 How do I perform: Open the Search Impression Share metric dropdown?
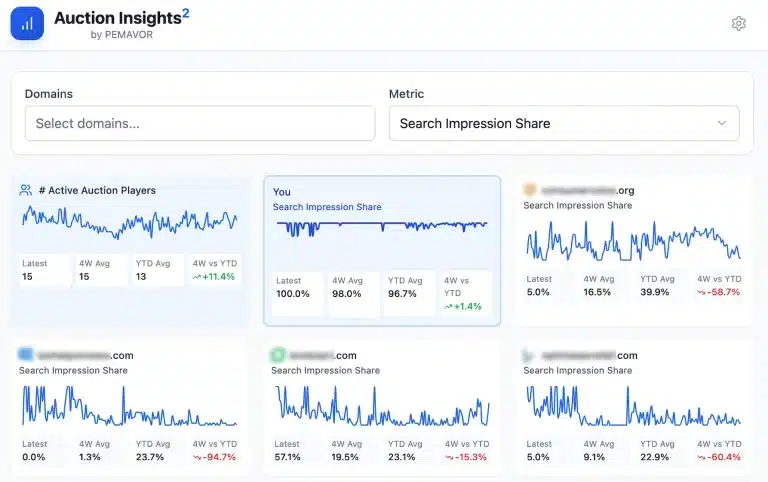tap(564, 123)
